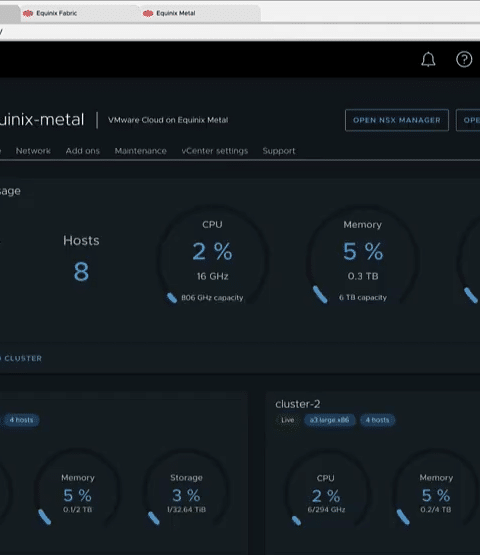Click the a3.large.x86 badge on cluster-2

[329, 420]
